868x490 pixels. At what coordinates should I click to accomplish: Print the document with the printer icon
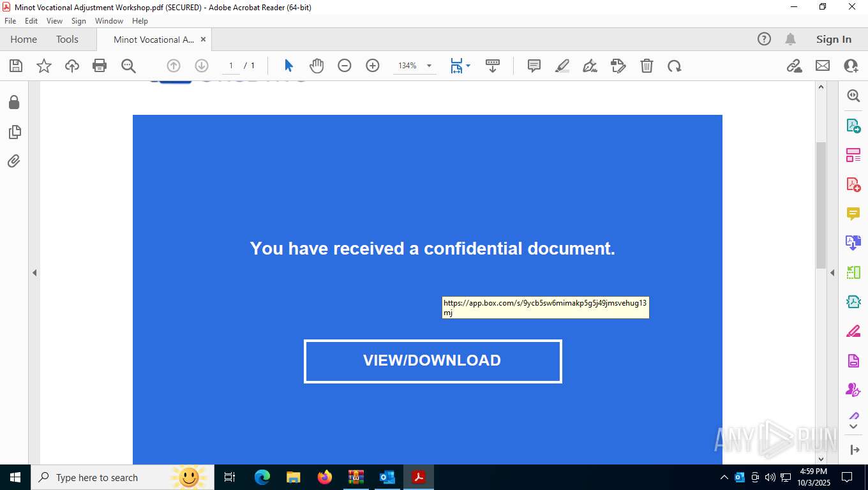tap(100, 66)
